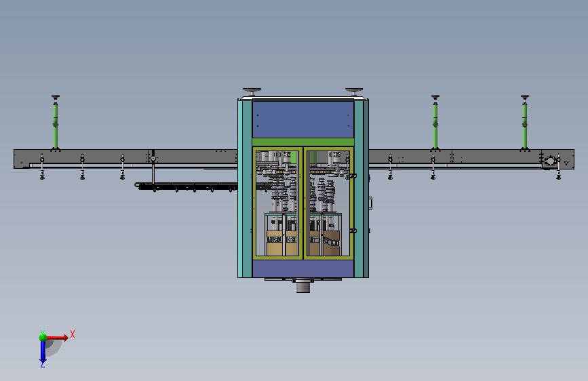Select the right gray conveyor beam

[471, 159]
